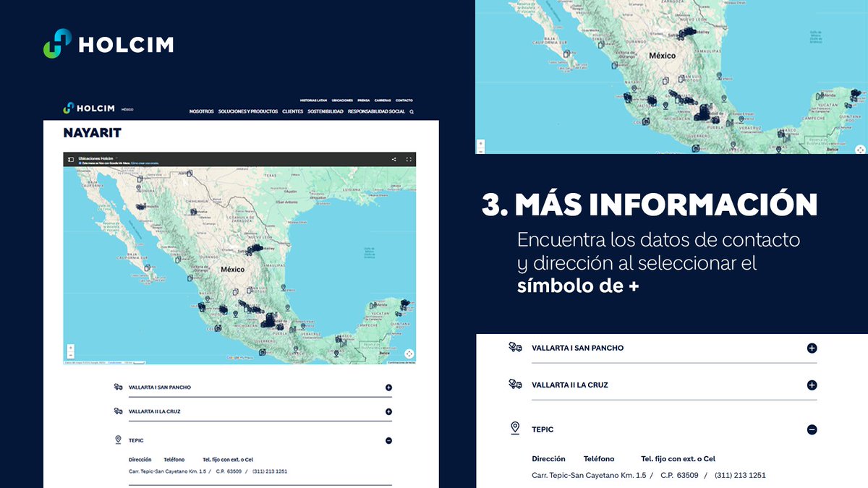This screenshot has height=488, width=868.
Task: Click the pan control on the enlarged close-up map
Action: point(860,150)
